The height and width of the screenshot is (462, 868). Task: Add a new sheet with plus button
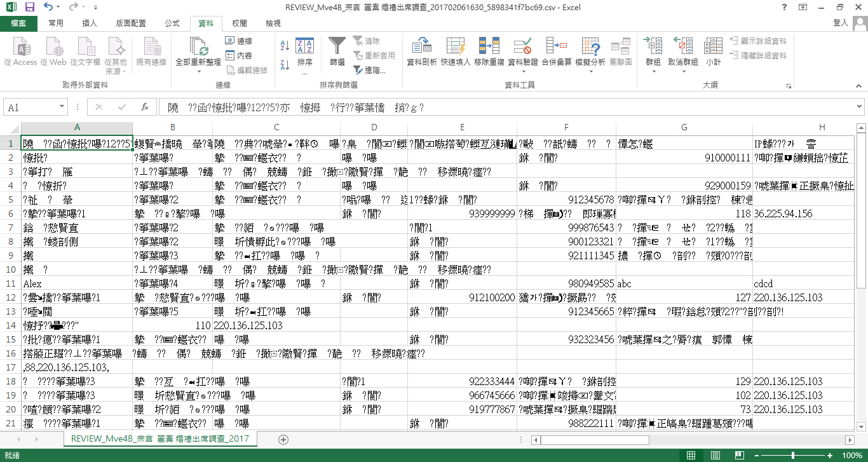[x=283, y=440]
